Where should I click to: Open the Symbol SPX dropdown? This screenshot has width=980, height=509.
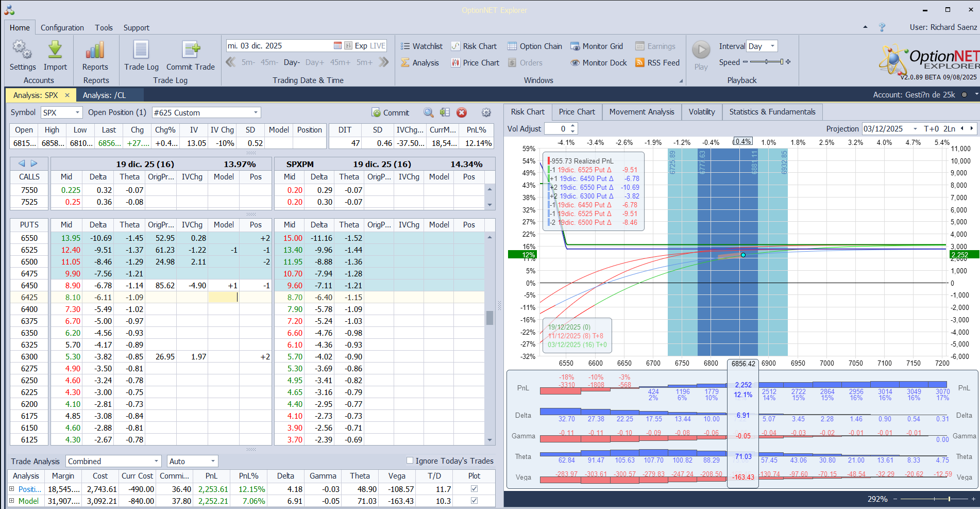tap(77, 112)
